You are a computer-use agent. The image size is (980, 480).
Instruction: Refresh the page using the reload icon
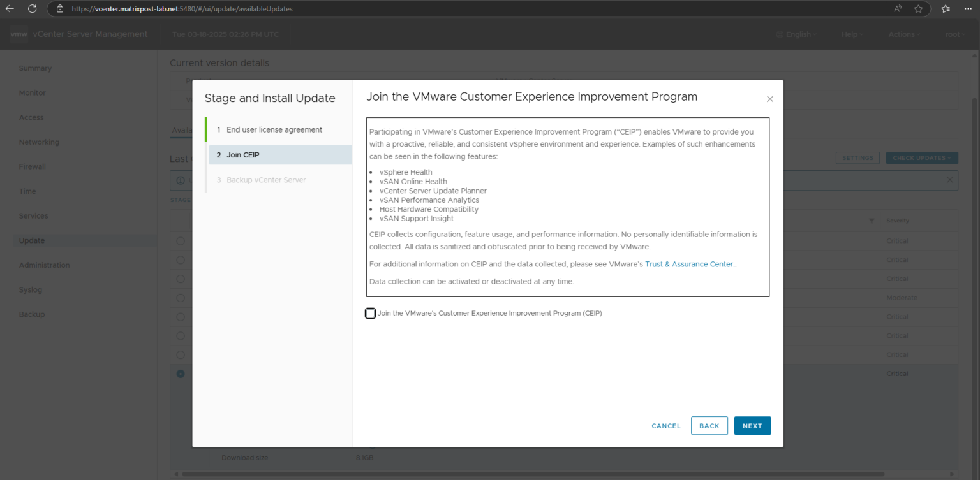pos(32,8)
